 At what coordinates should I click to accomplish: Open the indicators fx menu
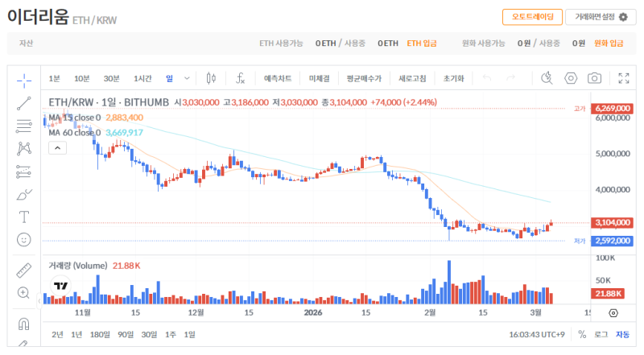[240, 78]
